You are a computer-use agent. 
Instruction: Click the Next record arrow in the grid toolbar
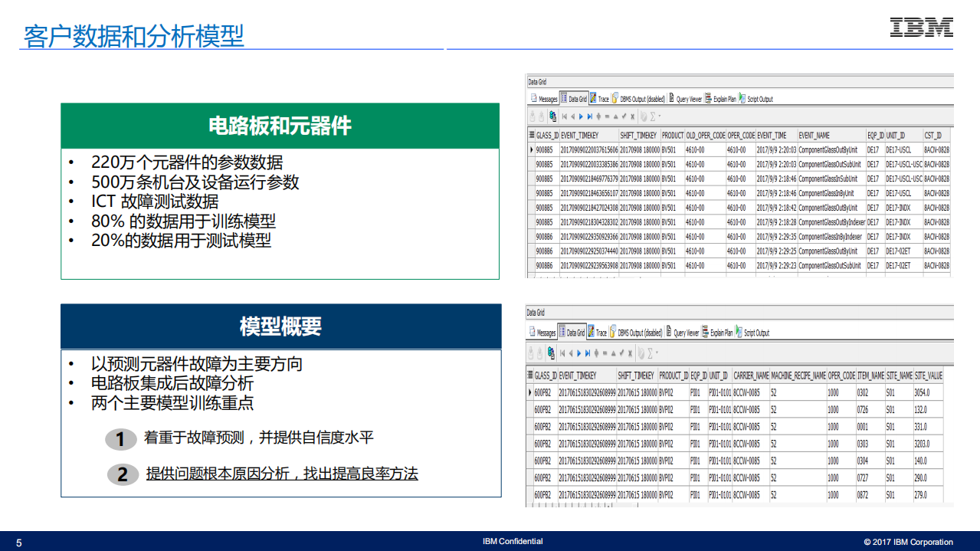(581, 116)
